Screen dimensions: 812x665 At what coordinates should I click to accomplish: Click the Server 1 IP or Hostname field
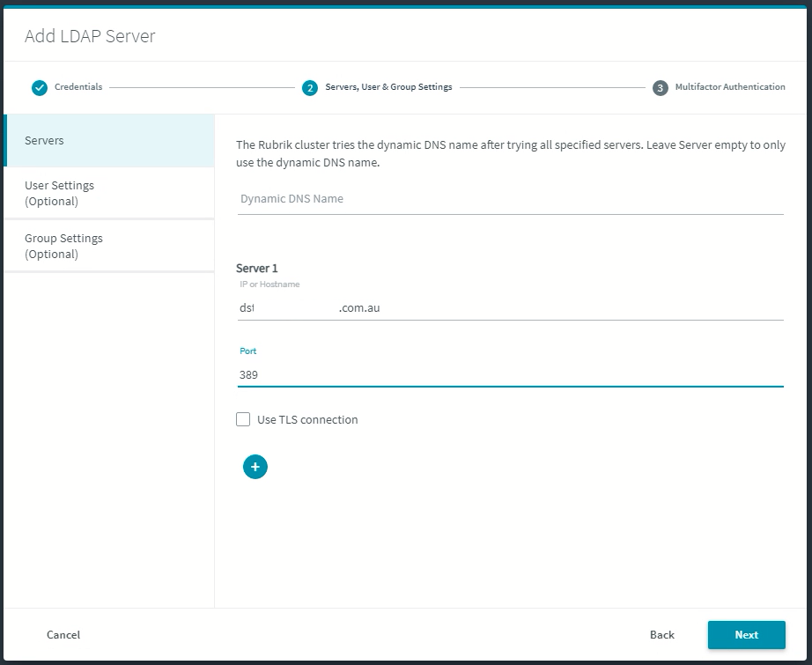[x=510, y=307]
